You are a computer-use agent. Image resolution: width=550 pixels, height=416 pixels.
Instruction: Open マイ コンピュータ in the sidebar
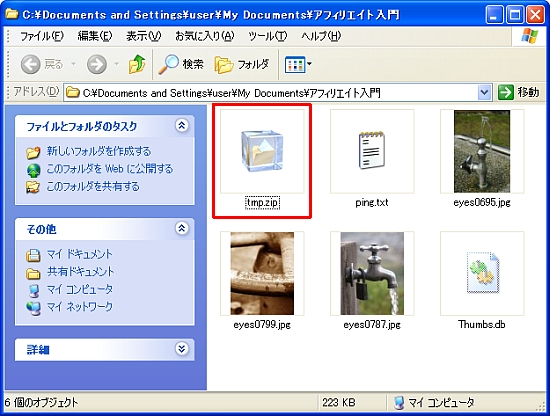pyautogui.click(x=80, y=289)
